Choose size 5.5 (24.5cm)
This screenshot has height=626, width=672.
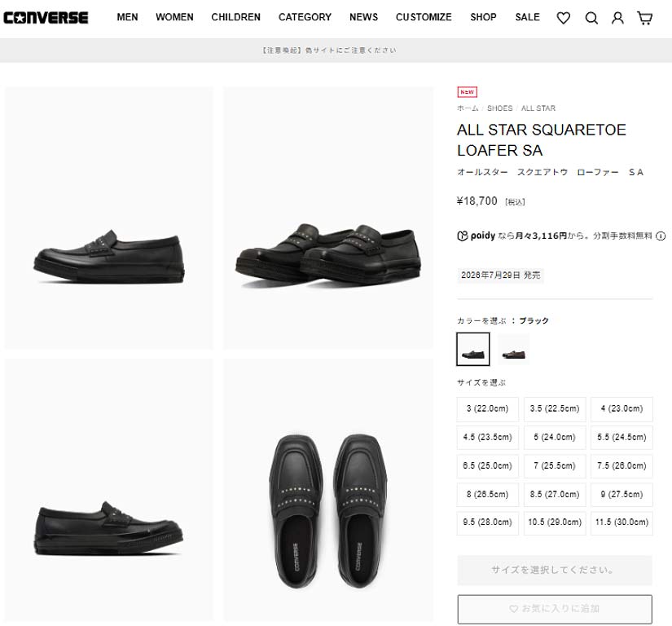621,438
